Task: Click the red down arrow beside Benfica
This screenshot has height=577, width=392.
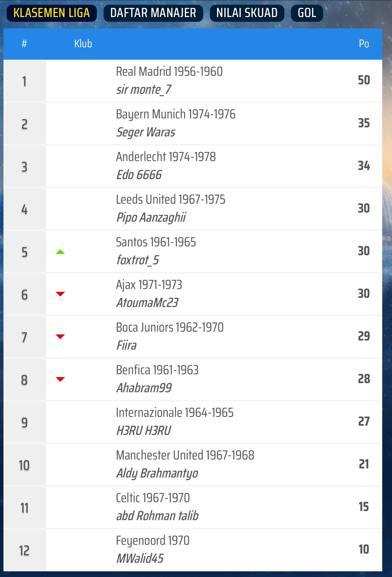Action: coord(60,379)
